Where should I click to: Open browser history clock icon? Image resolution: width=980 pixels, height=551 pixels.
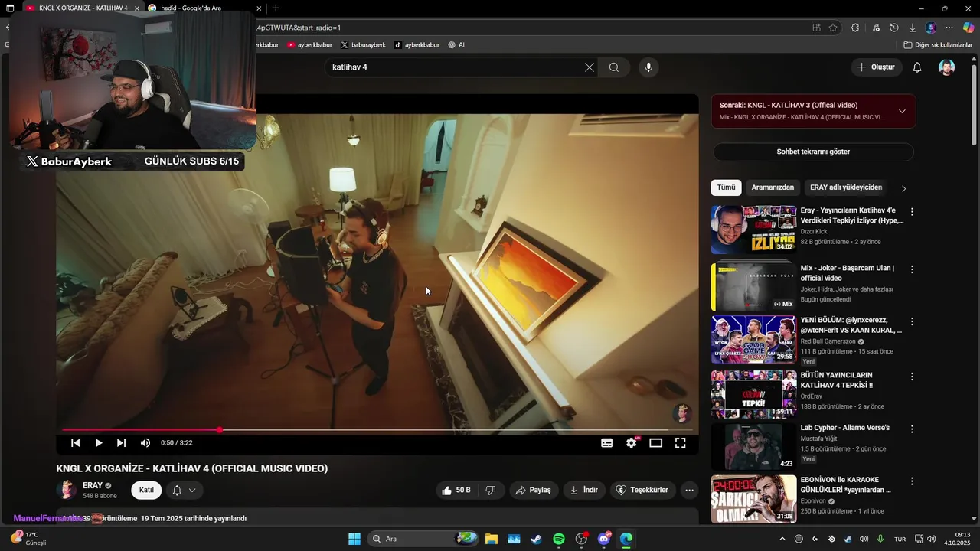pos(894,28)
